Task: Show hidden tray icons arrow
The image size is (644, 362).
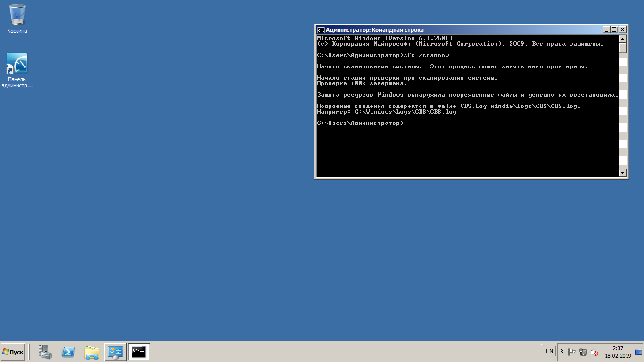Action: [x=561, y=352]
